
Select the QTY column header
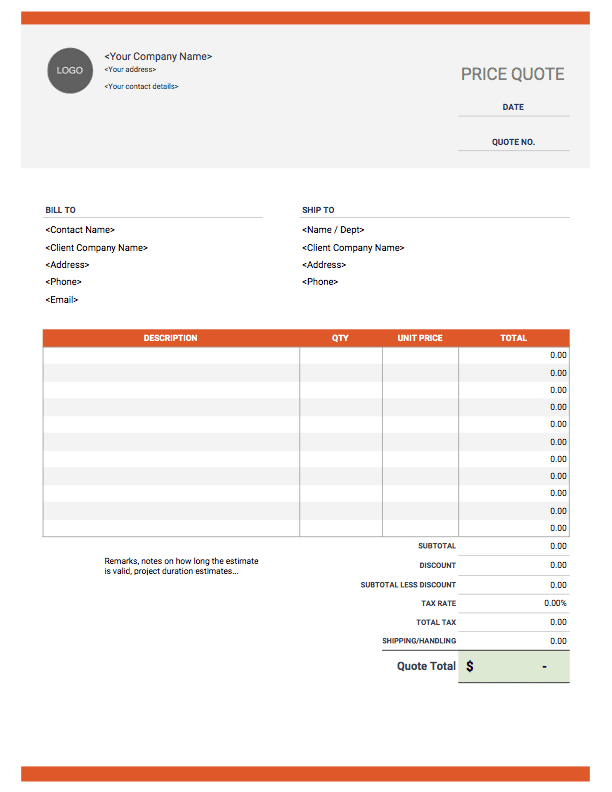click(x=340, y=338)
